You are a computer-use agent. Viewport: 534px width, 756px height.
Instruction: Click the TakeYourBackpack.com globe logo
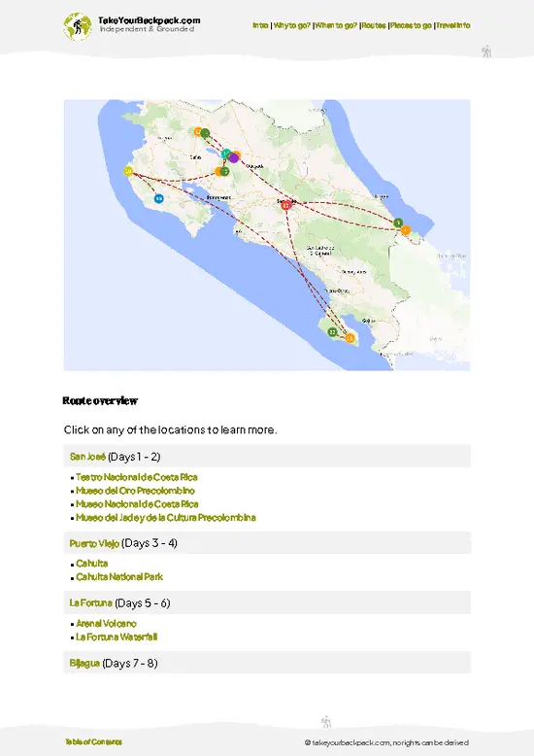pyautogui.click(x=77, y=26)
